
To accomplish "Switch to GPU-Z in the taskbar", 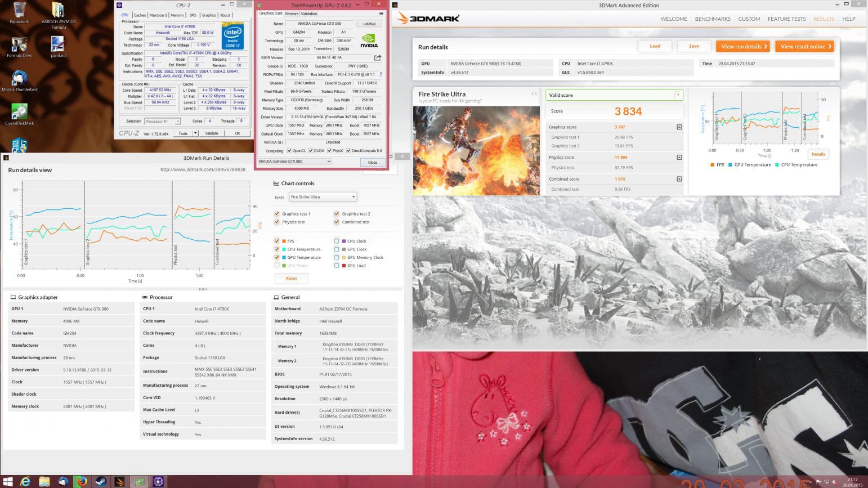I will click(139, 481).
